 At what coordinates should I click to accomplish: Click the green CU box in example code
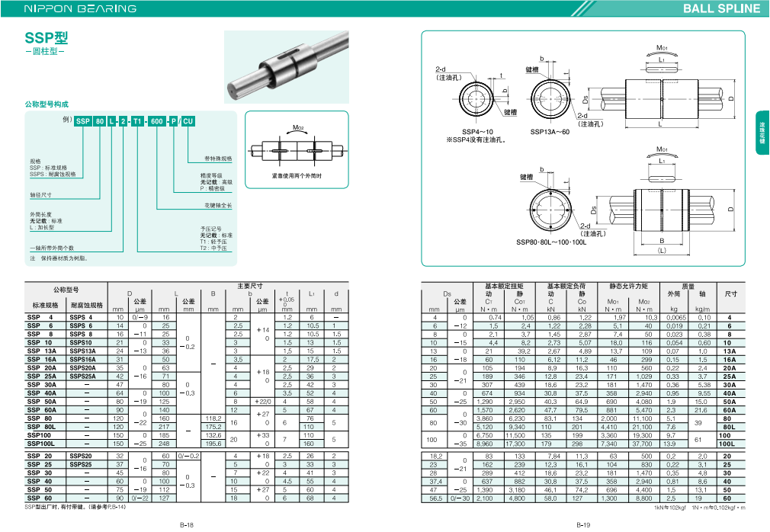click(188, 121)
